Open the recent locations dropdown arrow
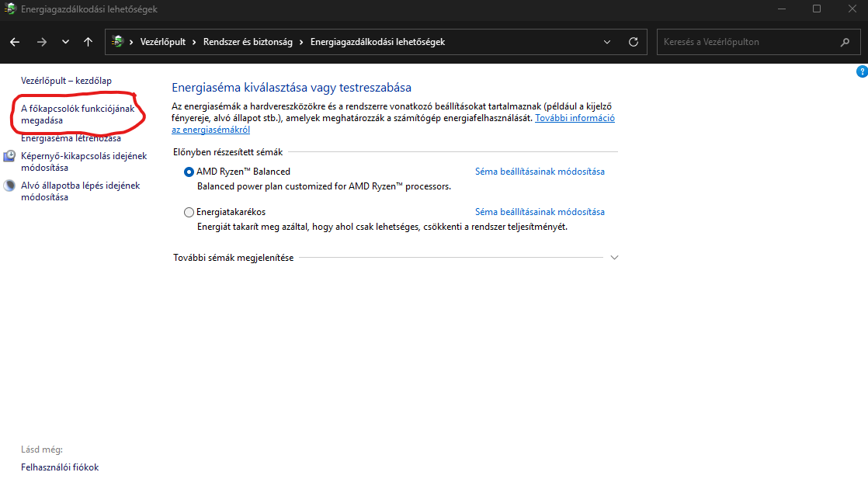Screen dimensions: 868x486 click(65, 42)
